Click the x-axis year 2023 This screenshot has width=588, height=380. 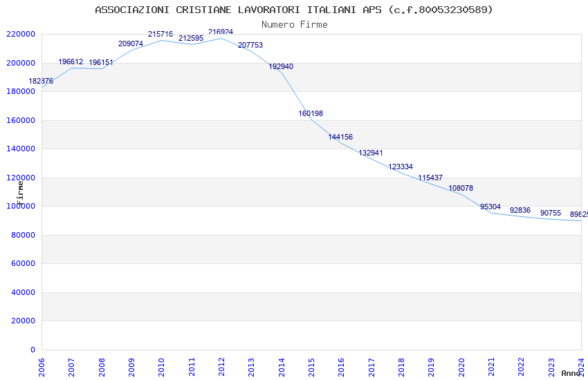pos(551,368)
